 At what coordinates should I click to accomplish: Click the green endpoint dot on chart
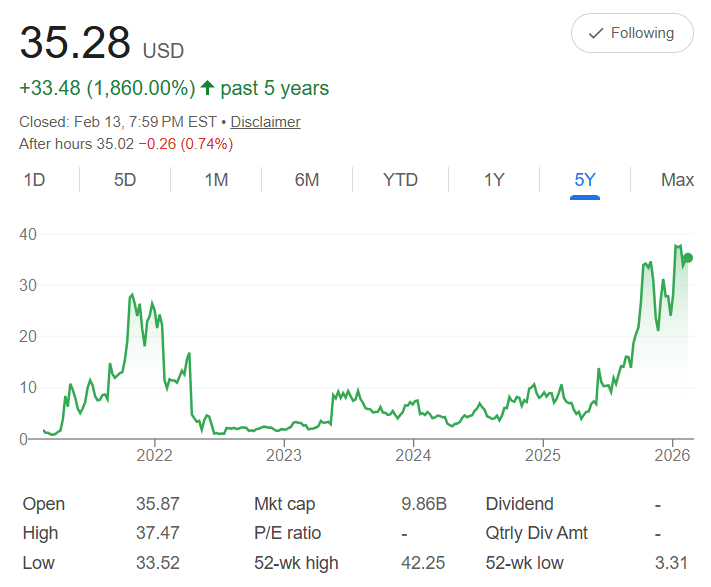688,258
